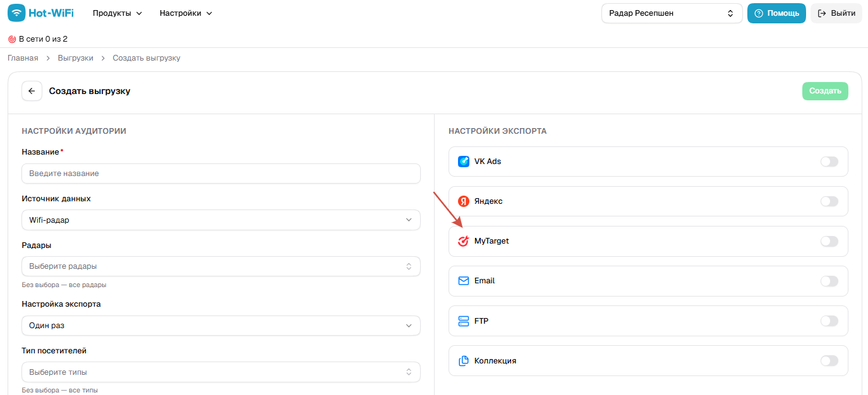The height and width of the screenshot is (395, 868).
Task: Click the Выйти button
Action: coord(836,13)
